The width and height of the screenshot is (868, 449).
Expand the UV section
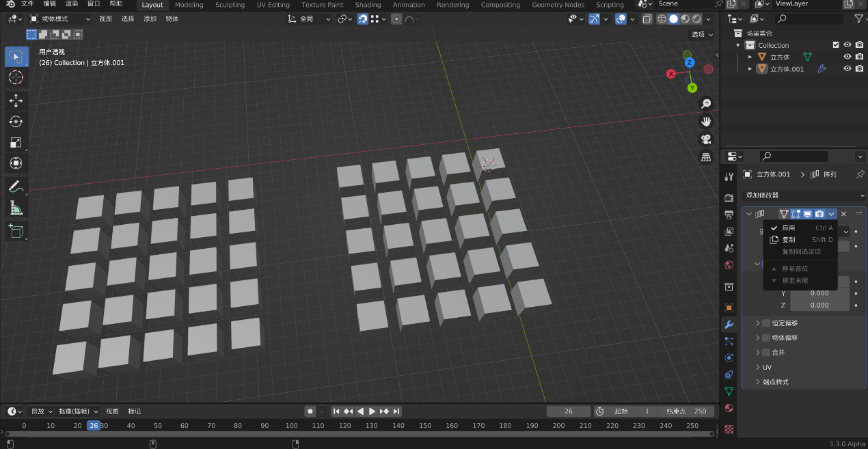point(767,367)
